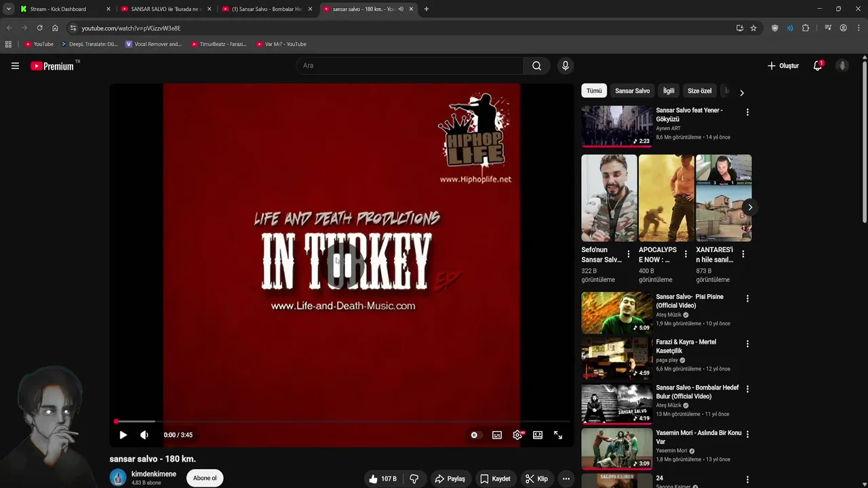Open kimdenkimene channel name link
868x488 pixels.
coord(154,474)
